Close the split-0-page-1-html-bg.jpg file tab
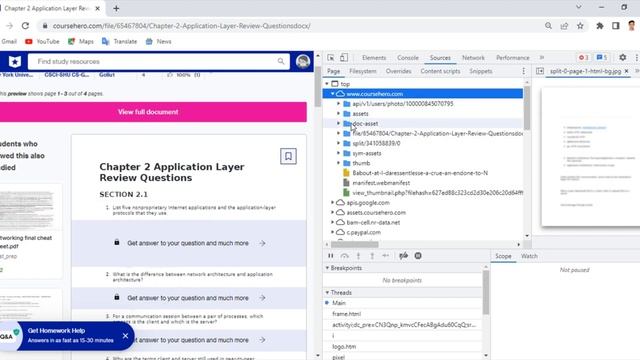Image resolution: width=640 pixels, height=360 pixels. tap(627, 71)
